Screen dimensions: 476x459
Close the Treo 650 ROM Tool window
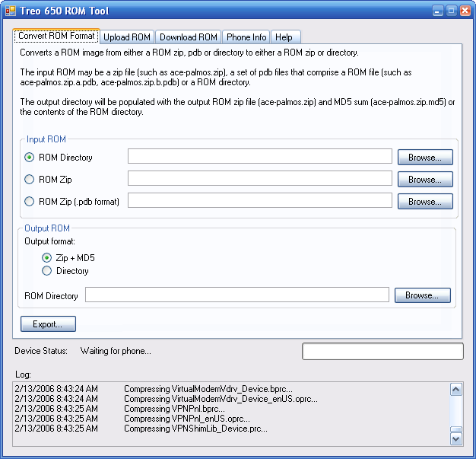(x=465, y=11)
